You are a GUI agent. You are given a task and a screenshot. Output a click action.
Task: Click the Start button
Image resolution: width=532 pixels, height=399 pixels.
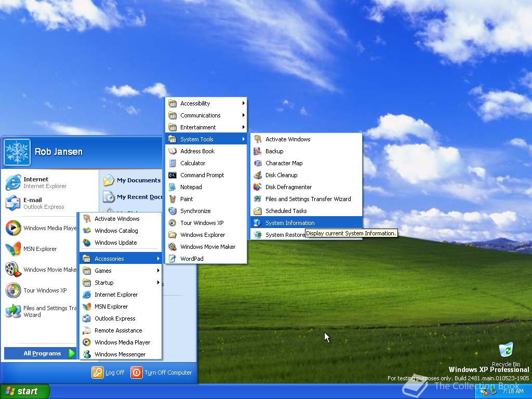25,391
